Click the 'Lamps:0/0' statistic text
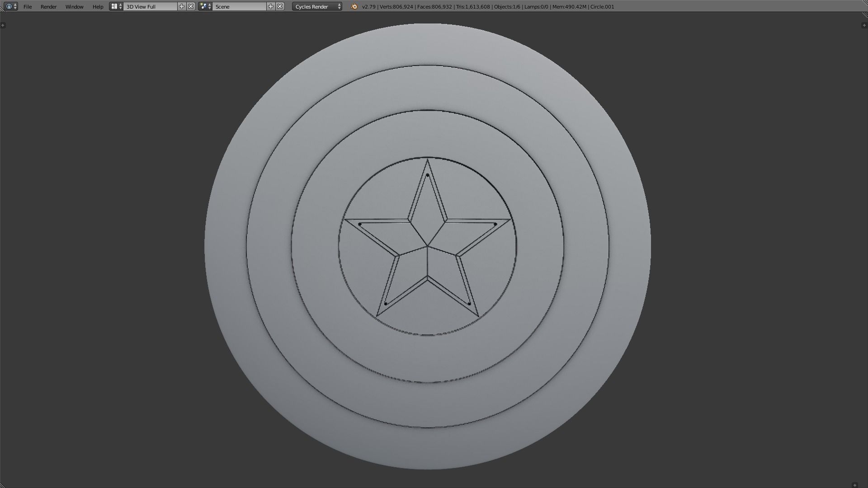The height and width of the screenshot is (488, 868). click(536, 7)
